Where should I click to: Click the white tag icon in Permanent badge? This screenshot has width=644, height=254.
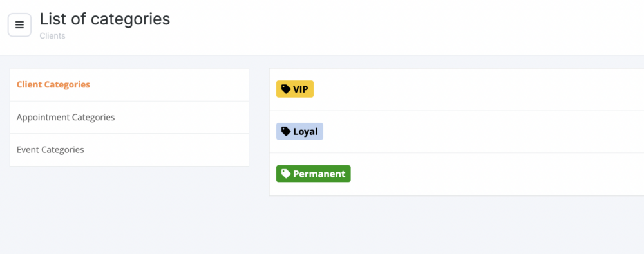pos(286,174)
